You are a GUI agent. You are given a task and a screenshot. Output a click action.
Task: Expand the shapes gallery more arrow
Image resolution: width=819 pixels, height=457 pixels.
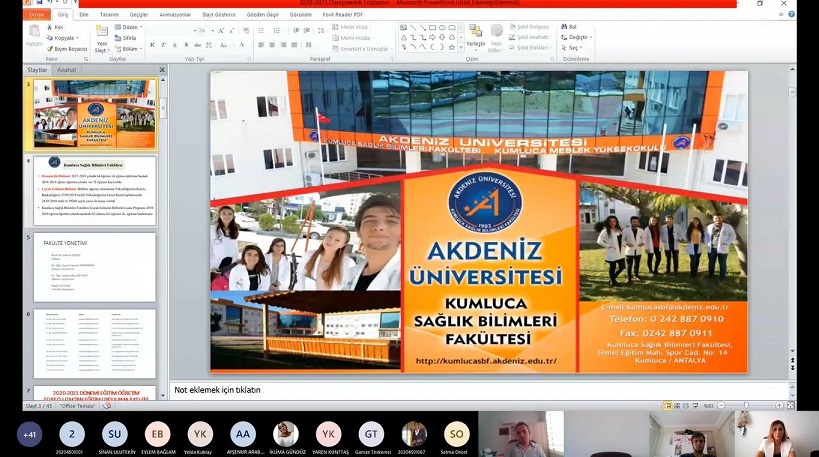coord(461,48)
